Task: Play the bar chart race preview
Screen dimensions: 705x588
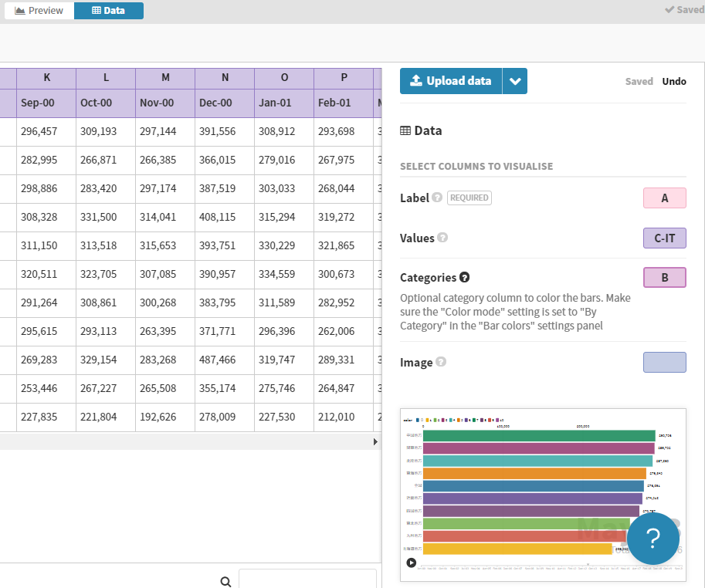Action: tap(411, 563)
